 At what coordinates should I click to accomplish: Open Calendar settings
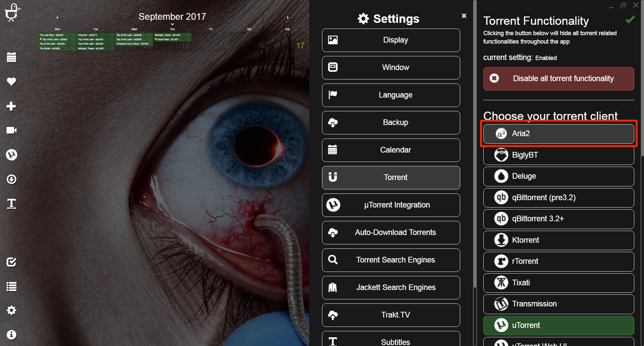(x=391, y=150)
